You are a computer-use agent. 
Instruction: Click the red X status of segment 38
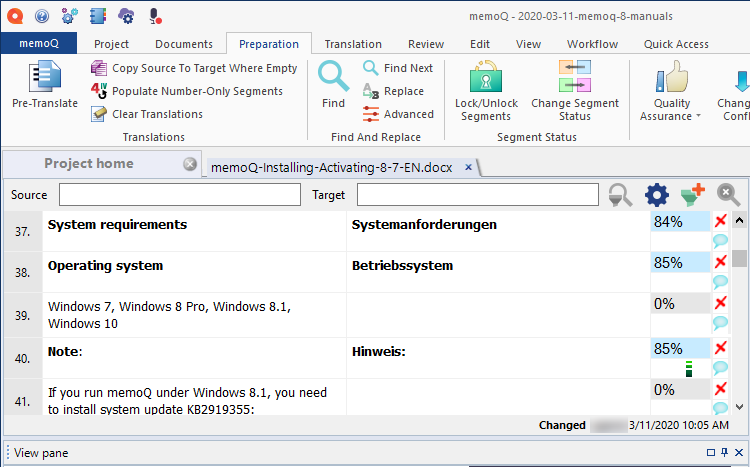pyautogui.click(x=720, y=262)
